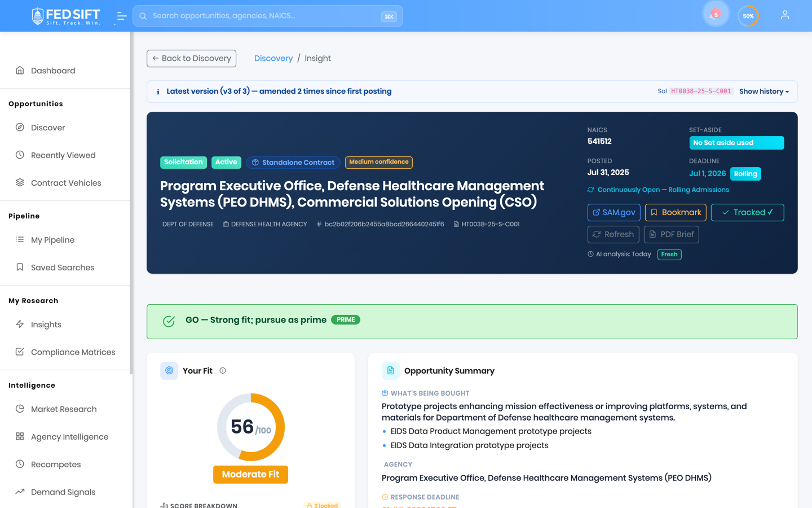Click the 2 locked badge
812x508 pixels.
click(x=322, y=505)
